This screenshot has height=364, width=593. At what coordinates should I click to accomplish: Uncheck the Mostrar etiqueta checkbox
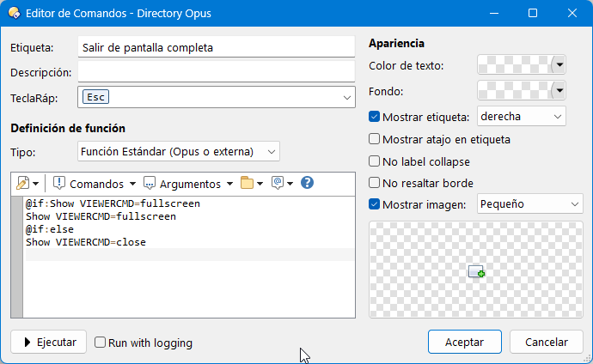pos(374,117)
